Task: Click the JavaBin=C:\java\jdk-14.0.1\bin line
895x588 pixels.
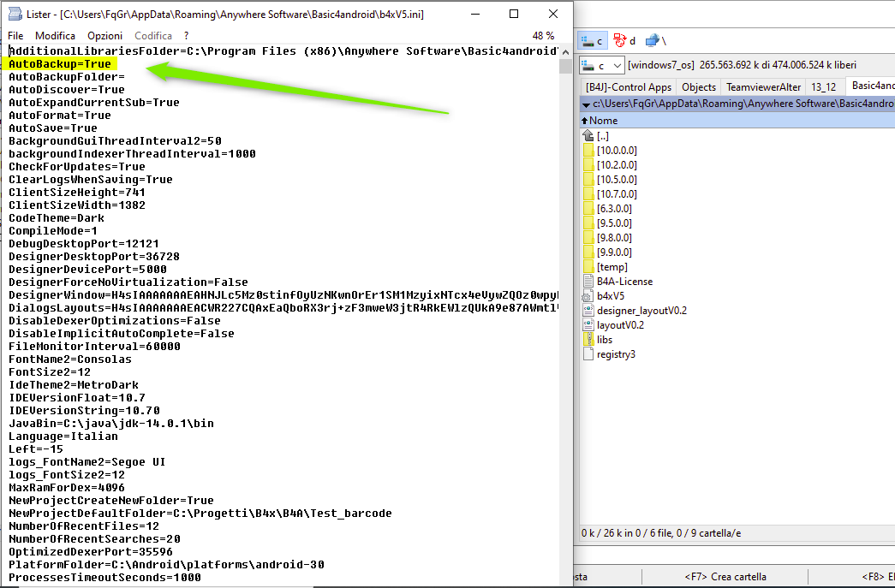Action: pos(111,424)
